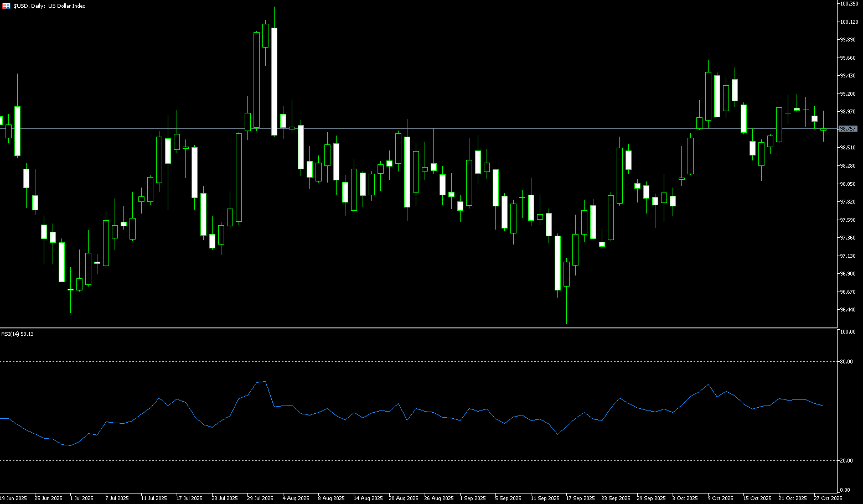Screen dimensions: 863x504
Task: Select the 29 Jul 2025 date label
Action: tap(260, 498)
